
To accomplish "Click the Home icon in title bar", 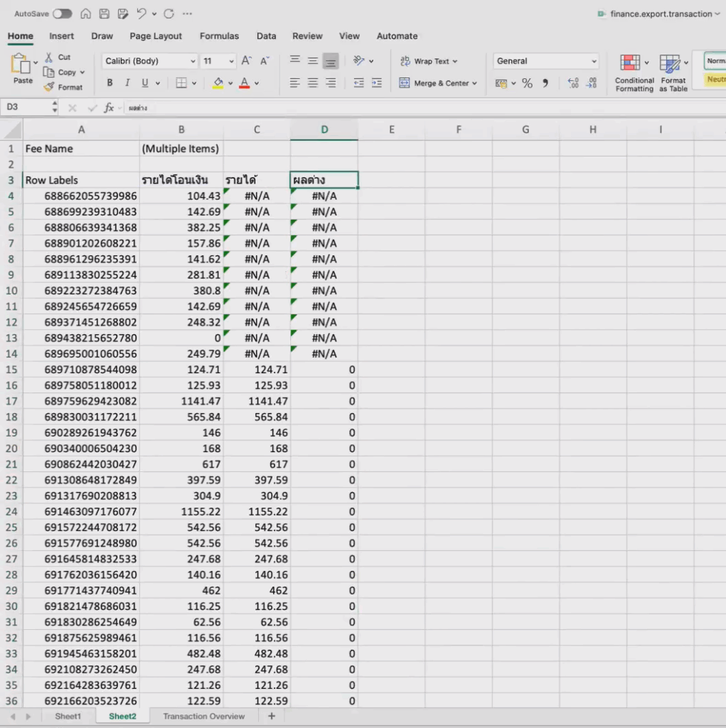I will pos(86,14).
